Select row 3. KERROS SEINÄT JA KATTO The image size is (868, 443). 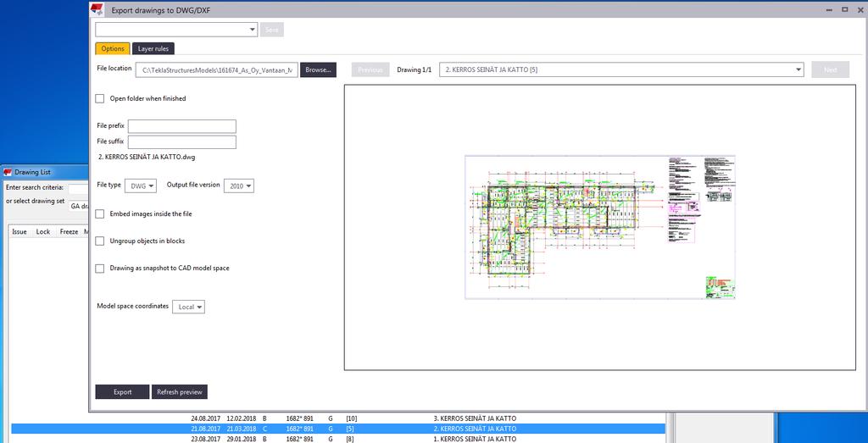tap(338, 418)
